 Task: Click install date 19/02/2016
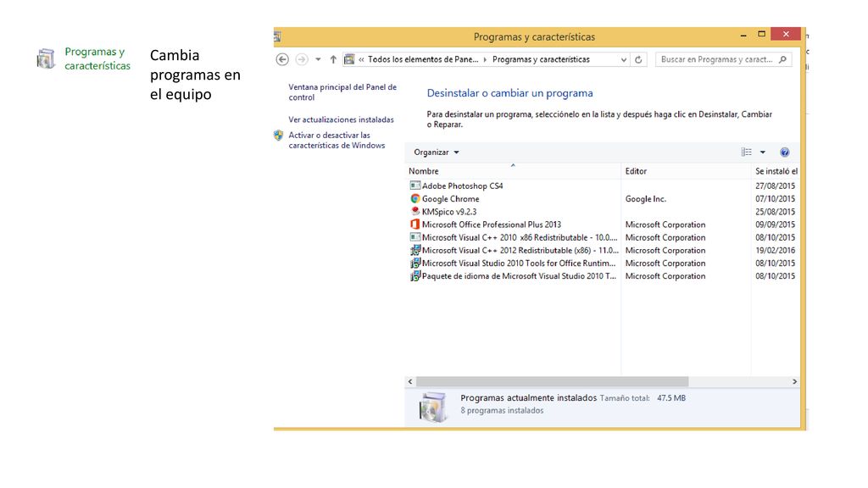click(775, 250)
